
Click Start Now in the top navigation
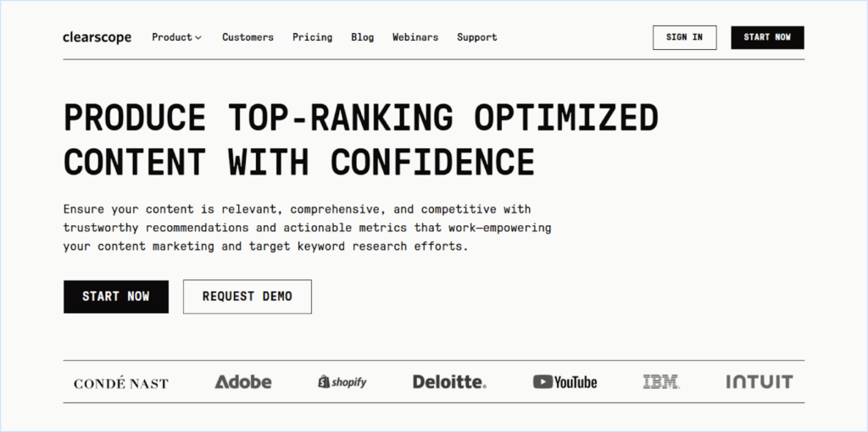tap(767, 37)
